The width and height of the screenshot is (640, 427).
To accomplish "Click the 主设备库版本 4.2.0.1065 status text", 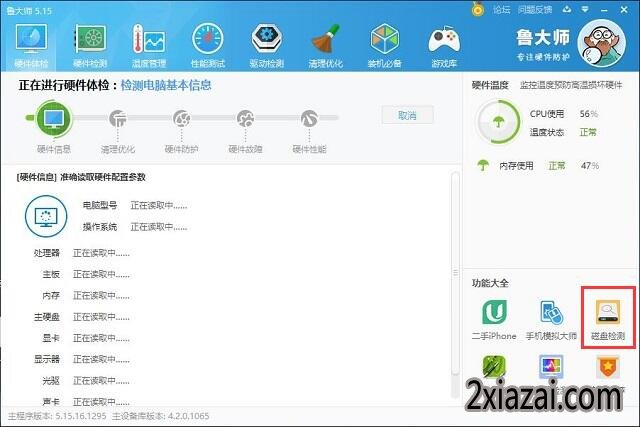I will [x=160, y=416].
